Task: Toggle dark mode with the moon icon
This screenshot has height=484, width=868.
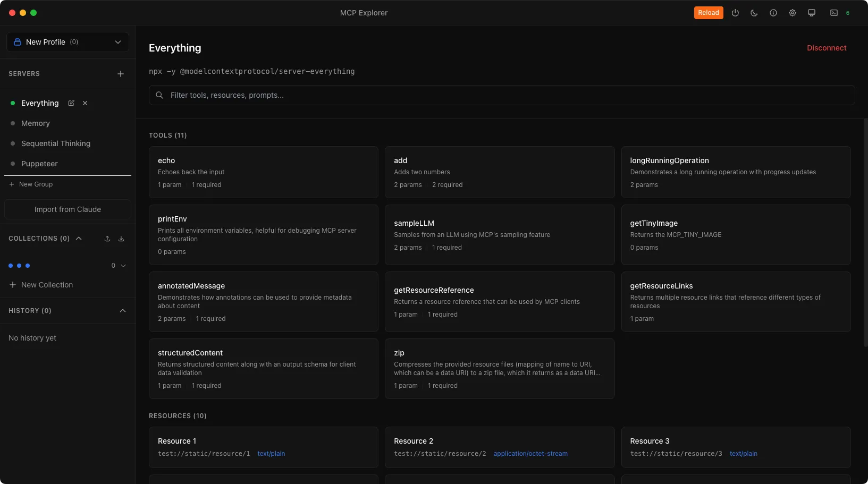Action: click(754, 13)
